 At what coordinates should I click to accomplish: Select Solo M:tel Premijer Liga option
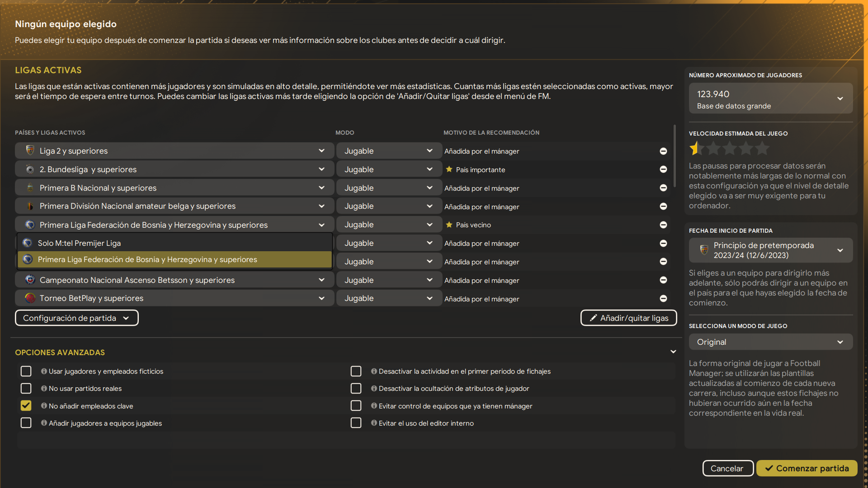tap(175, 243)
